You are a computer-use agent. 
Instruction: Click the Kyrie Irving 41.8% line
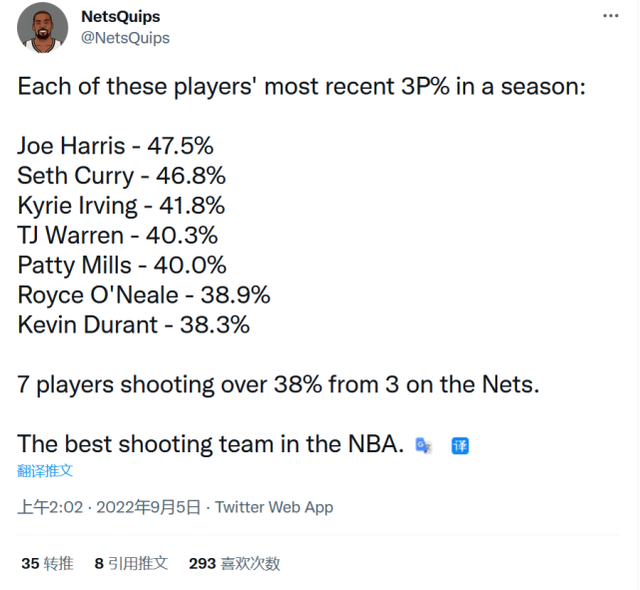click(121, 206)
